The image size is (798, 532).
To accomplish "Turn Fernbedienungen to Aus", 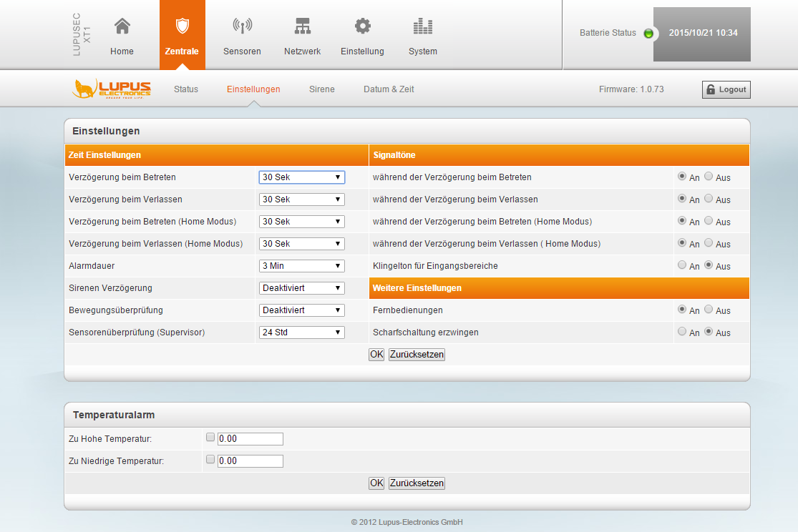I will [x=709, y=309].
